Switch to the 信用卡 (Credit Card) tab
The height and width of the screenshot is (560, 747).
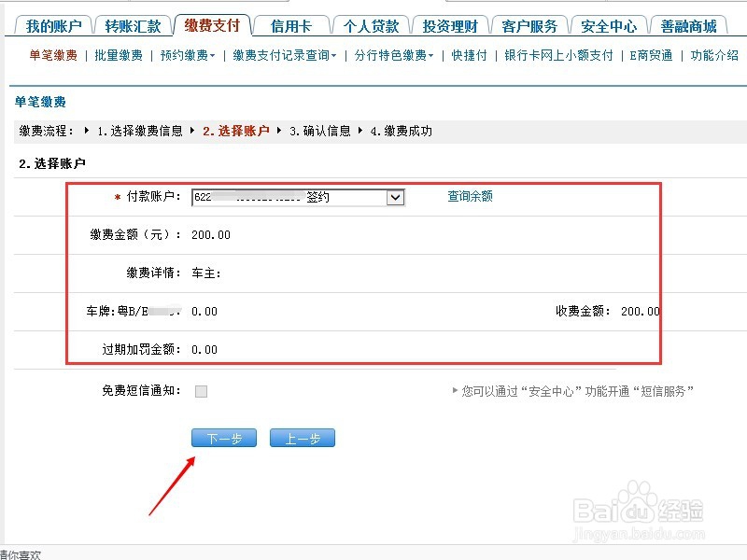[289, 26]
